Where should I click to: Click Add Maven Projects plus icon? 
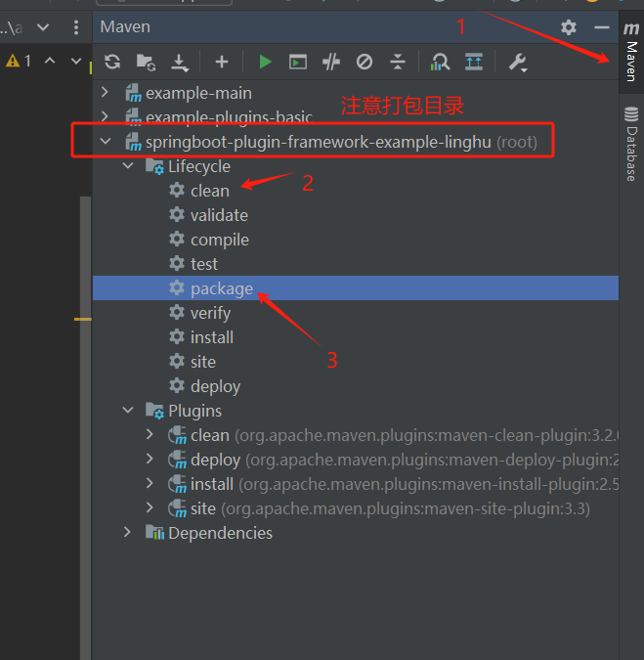pyautogui.click(x=221, y=62)
